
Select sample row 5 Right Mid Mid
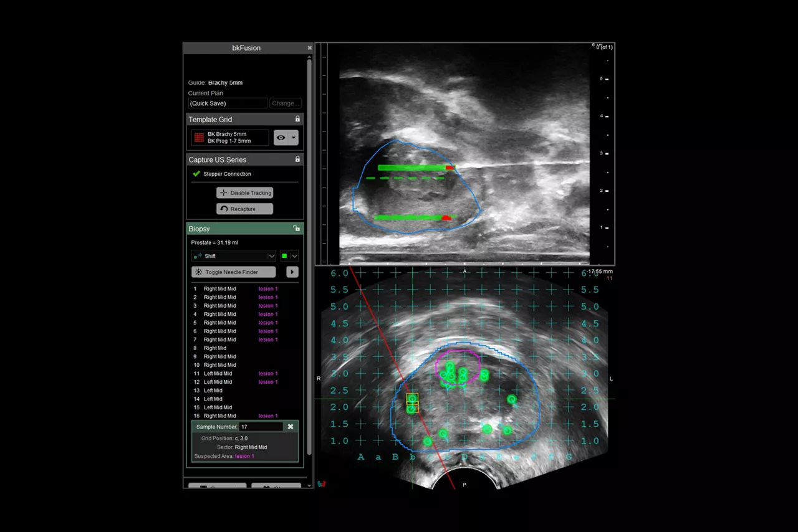(x=244, y=323)
